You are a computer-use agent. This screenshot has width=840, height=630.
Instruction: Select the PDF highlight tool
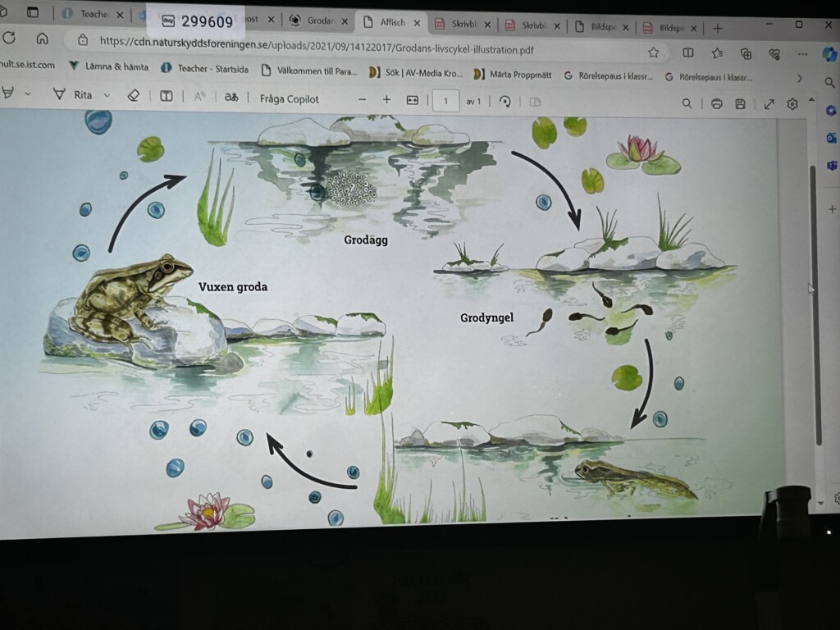pos(7,94)
